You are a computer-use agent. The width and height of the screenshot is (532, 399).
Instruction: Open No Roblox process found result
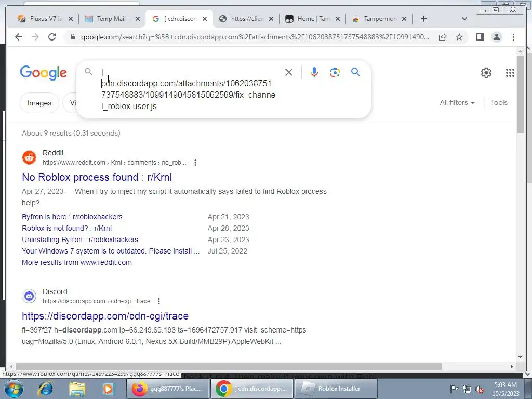coord(97,177)
